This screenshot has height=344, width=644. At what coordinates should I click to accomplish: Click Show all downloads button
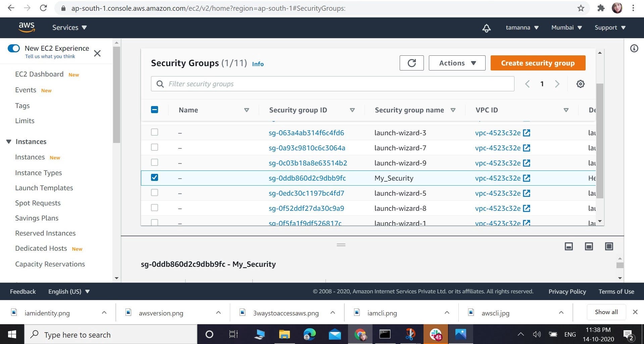tap(606, 312)
